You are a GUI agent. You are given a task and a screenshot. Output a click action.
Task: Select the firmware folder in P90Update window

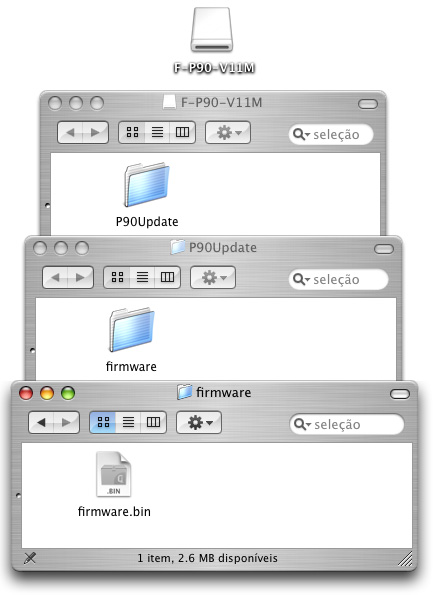pos(131,329)
